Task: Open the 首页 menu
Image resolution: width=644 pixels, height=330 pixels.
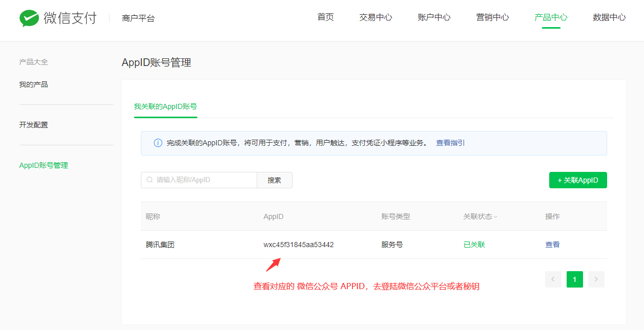Action: (325, 17)
